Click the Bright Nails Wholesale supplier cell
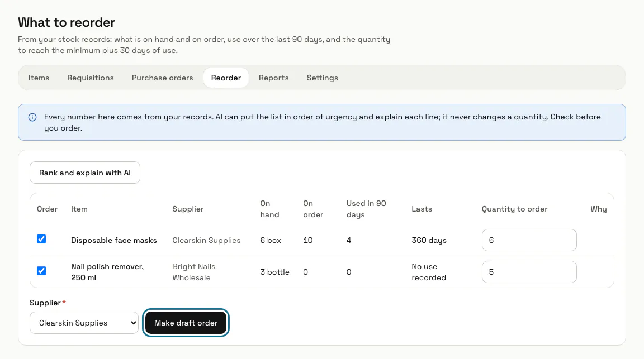The image size is (644, 359). coord(194,272)
